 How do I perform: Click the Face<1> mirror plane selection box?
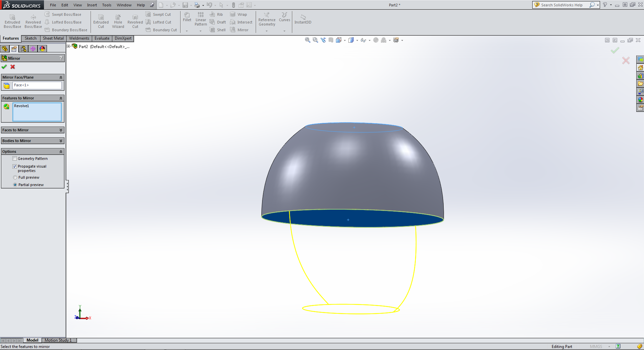[37, 85]
